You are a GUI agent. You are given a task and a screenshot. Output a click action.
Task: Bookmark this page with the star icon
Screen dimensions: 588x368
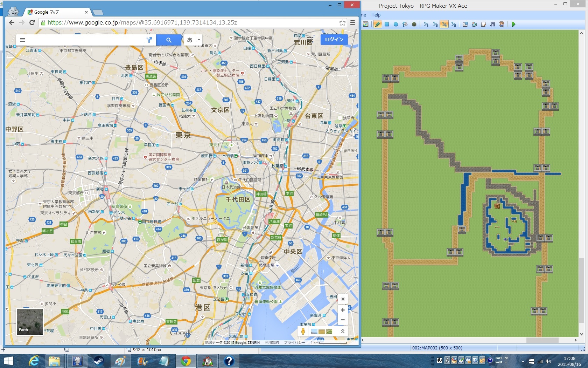(x=342, y=22)
